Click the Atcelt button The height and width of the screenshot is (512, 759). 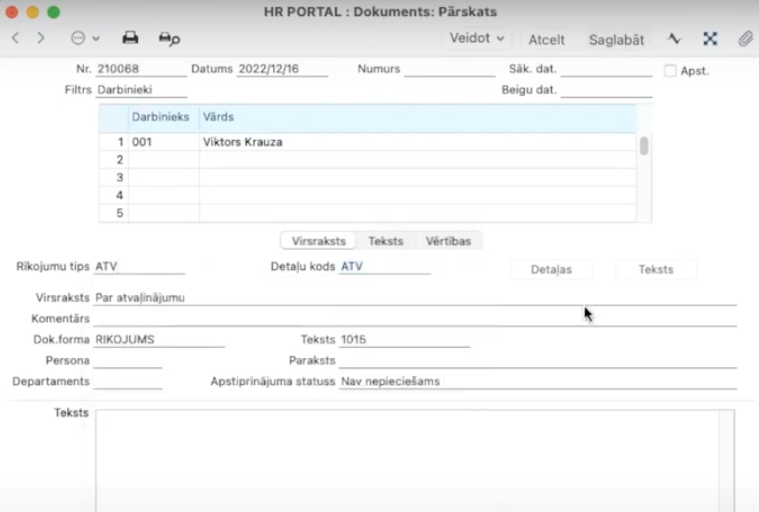pyautogui.click(x=547, y=39)
